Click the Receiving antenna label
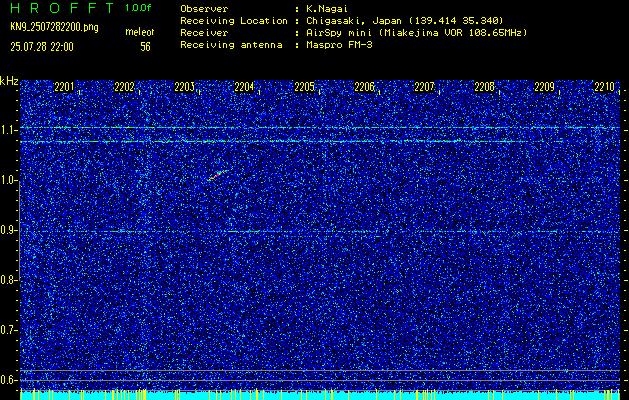This screenshot has width=629, height=400. [x=231, y=45]
